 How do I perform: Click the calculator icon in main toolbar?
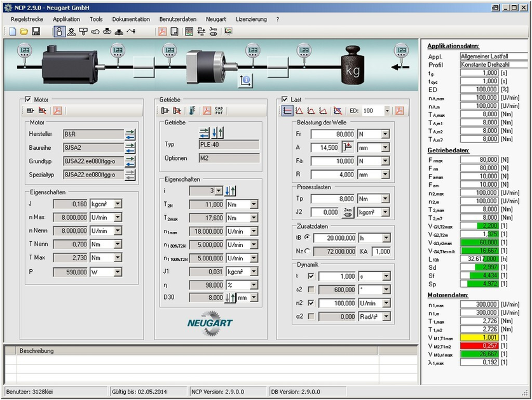click(189, 32)
